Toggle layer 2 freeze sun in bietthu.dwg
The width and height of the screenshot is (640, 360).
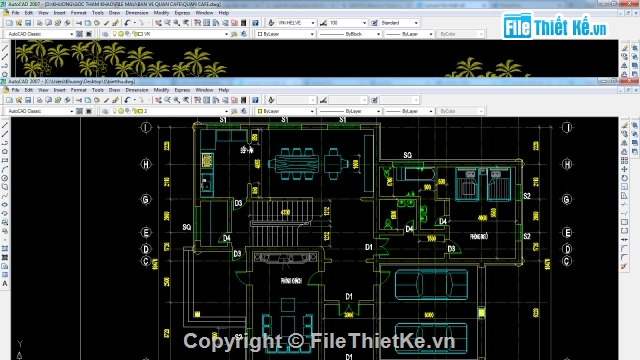pos(121,111)
